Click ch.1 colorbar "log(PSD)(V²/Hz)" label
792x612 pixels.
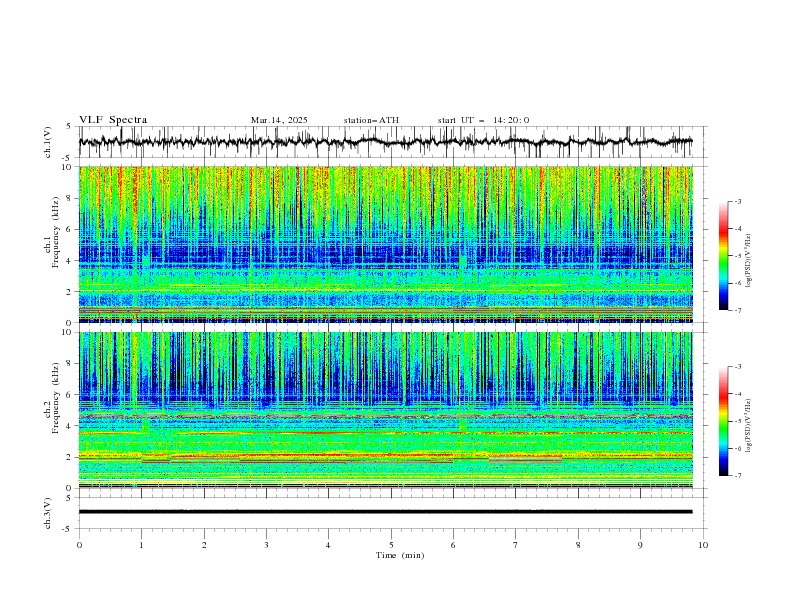coord(748,261)
